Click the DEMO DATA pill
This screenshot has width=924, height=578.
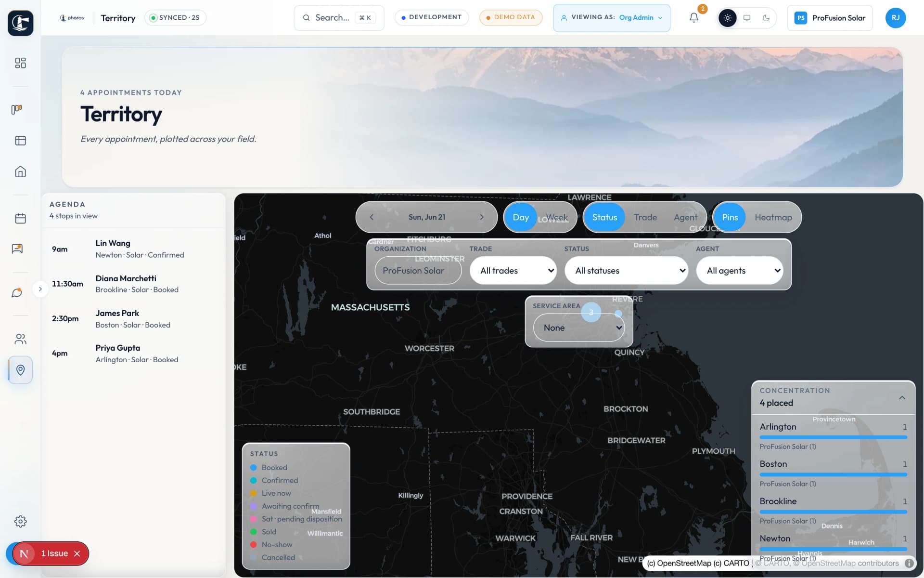[511, 18]
